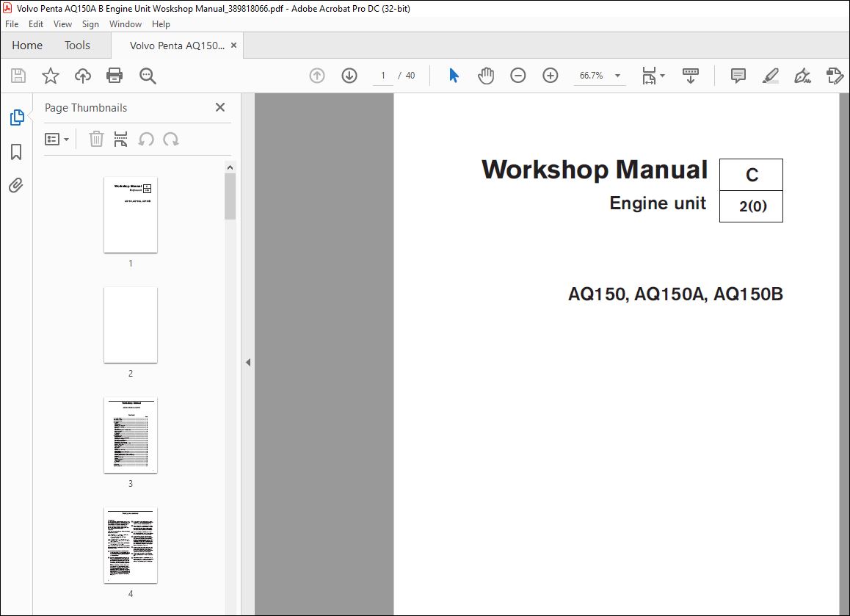This screenshot has height=616, width=850.
Task: Open the Find text magnifier icon
Action: pyautogui.click(x=148, y=76)
